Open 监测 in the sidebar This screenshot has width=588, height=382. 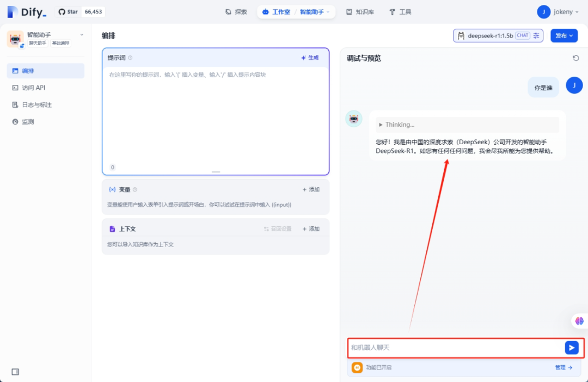(x=45, y=122)
